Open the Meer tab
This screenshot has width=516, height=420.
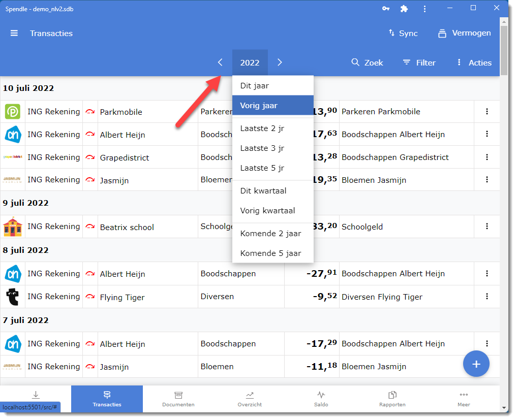click(464, 399)
